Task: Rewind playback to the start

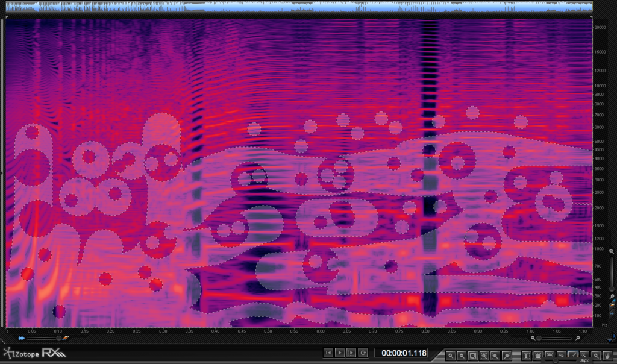Action: [x=328, y=353]
